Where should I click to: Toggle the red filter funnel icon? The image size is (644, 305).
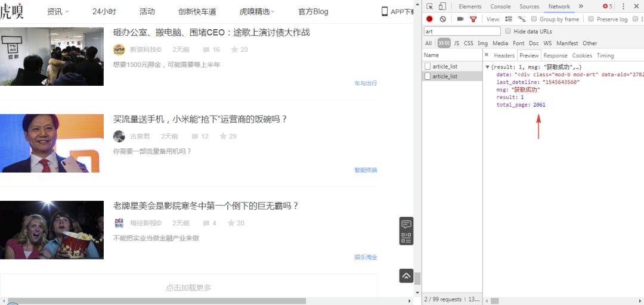[473, 19]
